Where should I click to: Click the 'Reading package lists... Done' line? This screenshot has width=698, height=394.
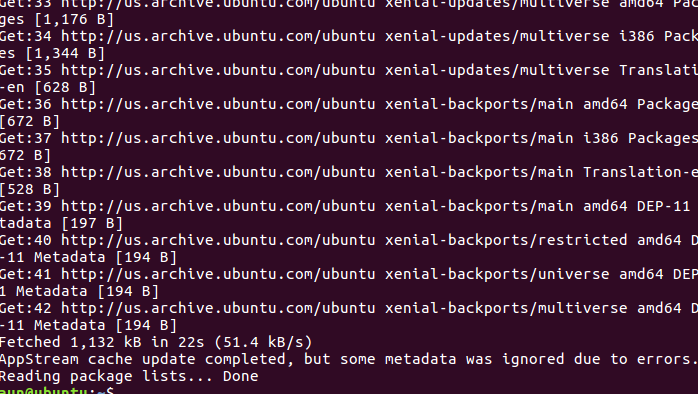click(x=129, y=376)
